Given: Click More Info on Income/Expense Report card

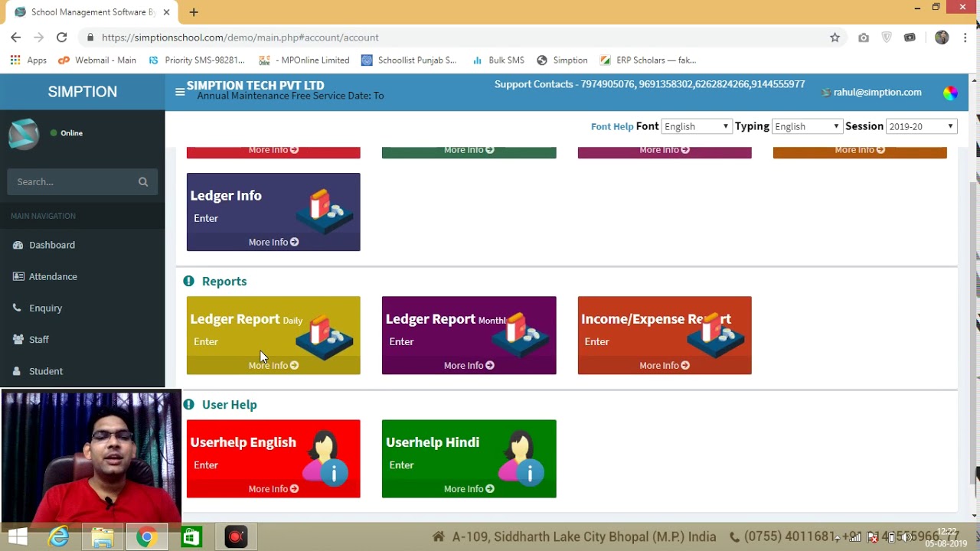Looking at the screenshot, I should tap(665, 365).
